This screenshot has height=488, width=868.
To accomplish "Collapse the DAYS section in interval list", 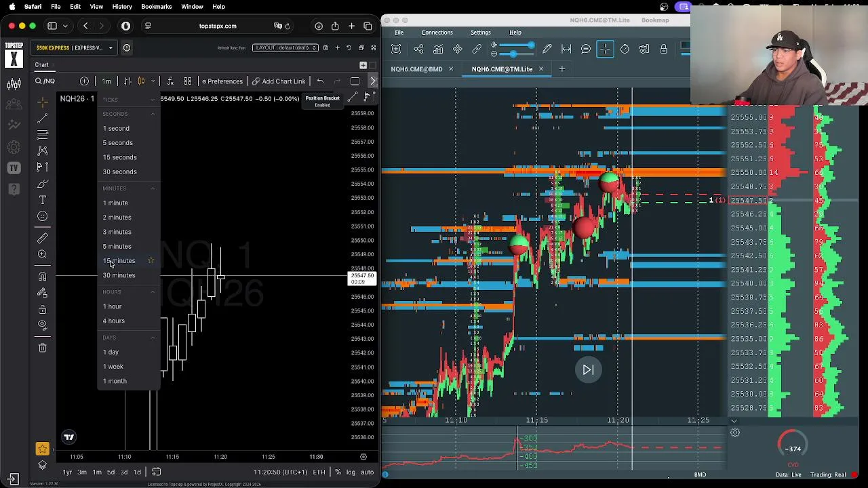I will (x=153, y=338).
